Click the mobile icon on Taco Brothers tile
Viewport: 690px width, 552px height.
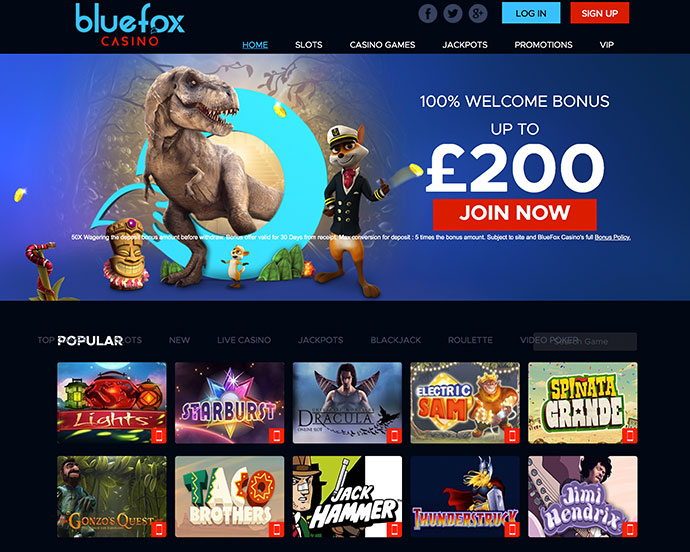click(x=277, y=530)
